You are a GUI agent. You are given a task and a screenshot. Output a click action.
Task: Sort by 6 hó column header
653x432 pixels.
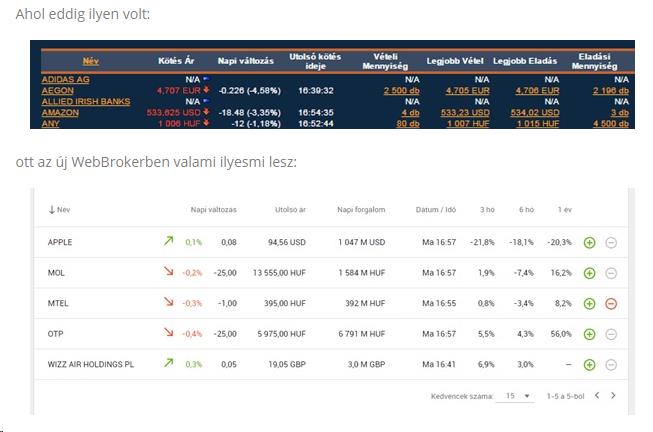[x=526, y=210]
